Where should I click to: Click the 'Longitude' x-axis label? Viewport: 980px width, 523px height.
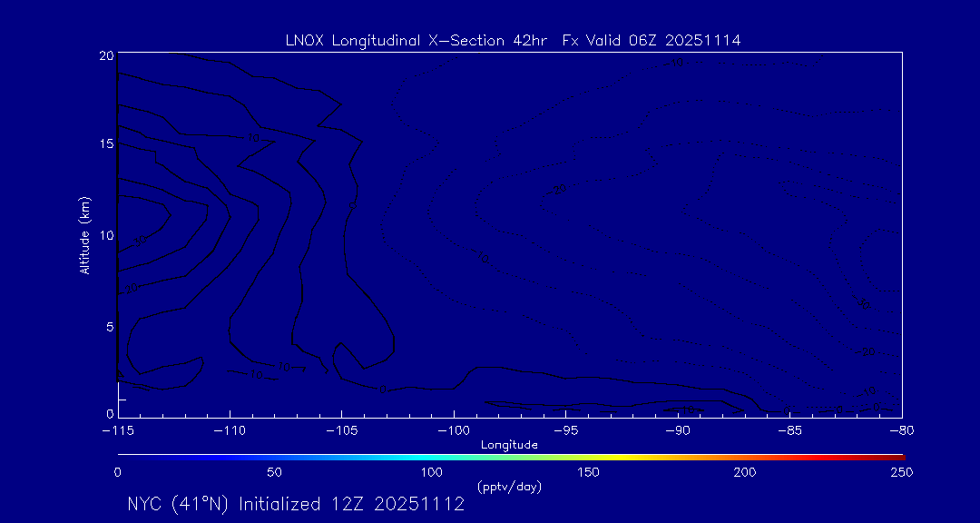[x=509, y=445]
